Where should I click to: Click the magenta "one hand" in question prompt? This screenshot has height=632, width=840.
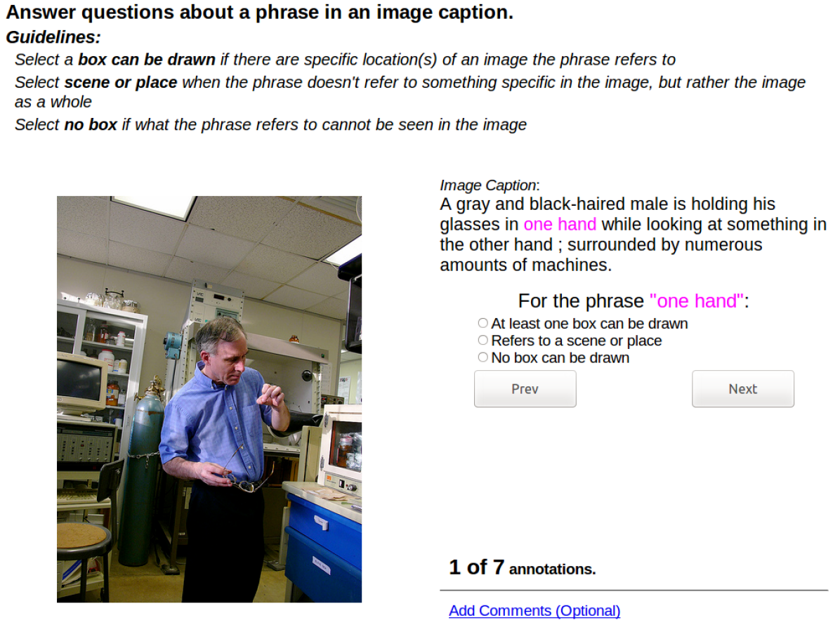tap(697, 301)
